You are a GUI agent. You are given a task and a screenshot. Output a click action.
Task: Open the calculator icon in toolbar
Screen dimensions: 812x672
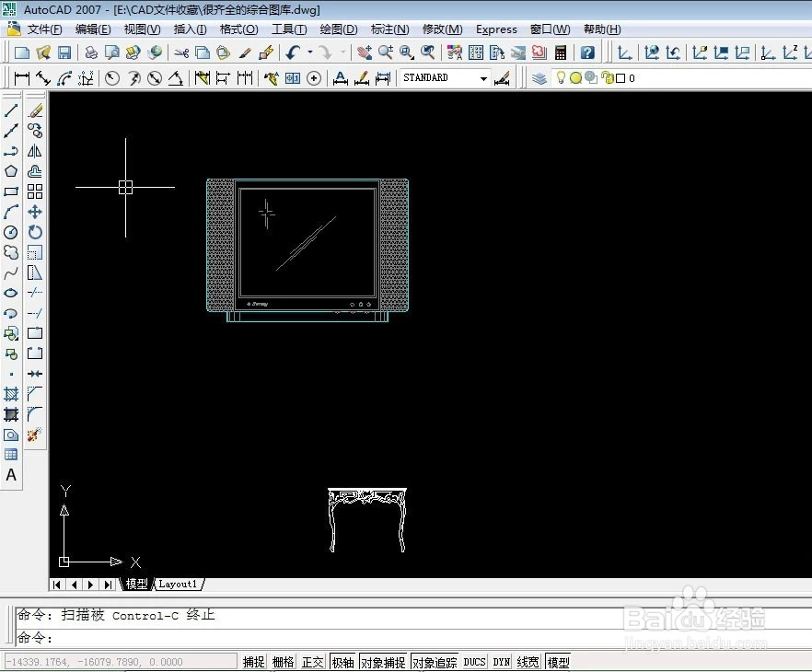pos(561,52)
